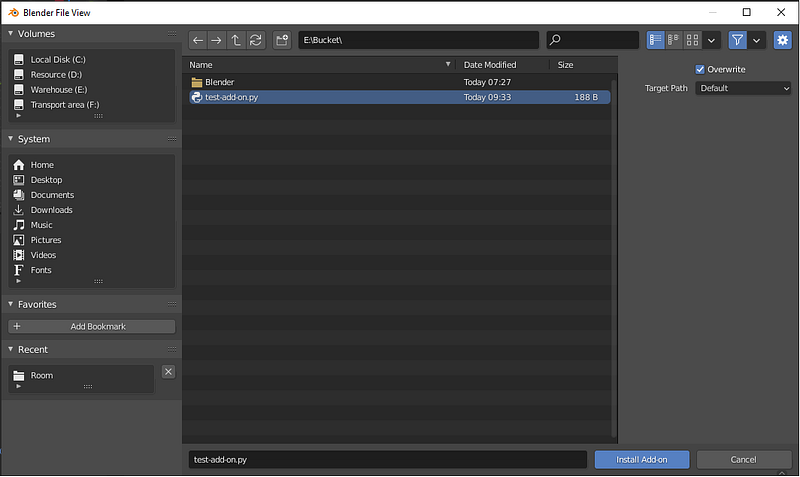Select test-add-on.py file row

[399, 97]
